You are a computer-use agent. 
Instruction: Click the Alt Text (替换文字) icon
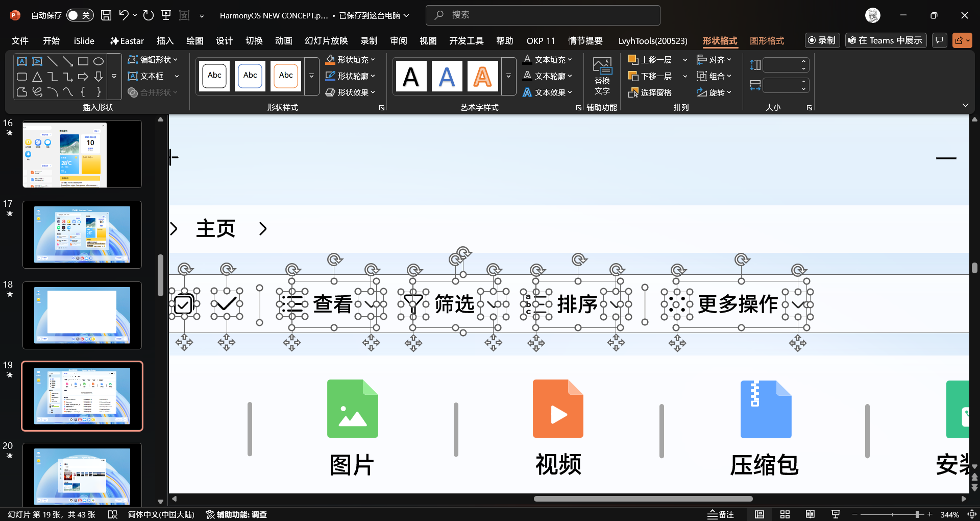point(602,77)
